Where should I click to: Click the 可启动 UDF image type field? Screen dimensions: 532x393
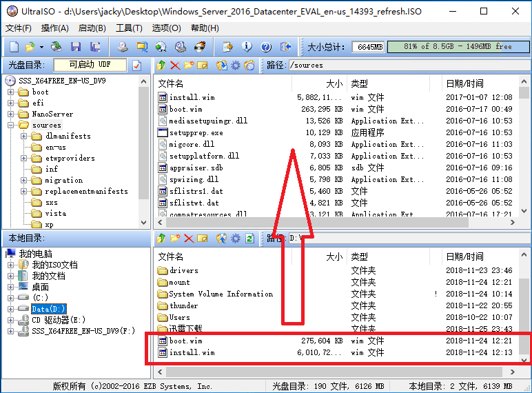point(90,65)
